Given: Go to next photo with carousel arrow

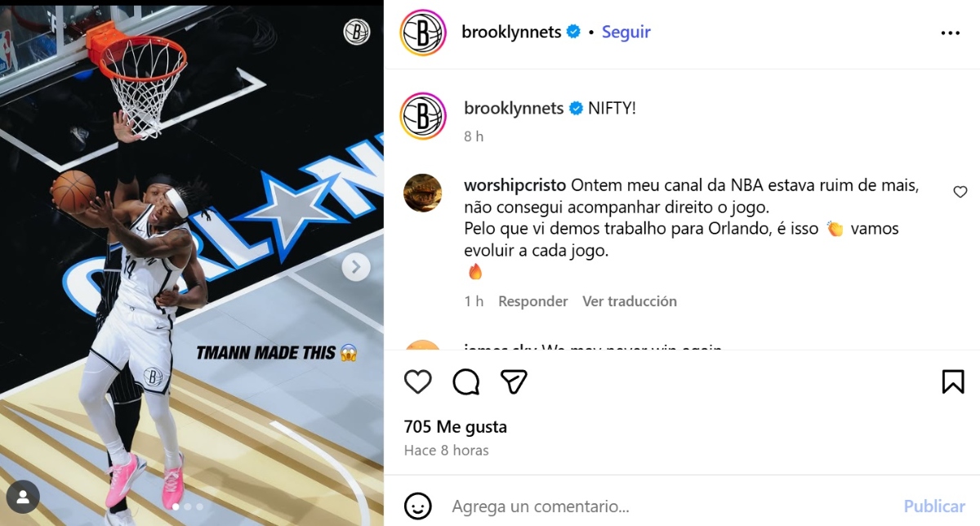Looking at the screenshot, I should pos(356,266).
